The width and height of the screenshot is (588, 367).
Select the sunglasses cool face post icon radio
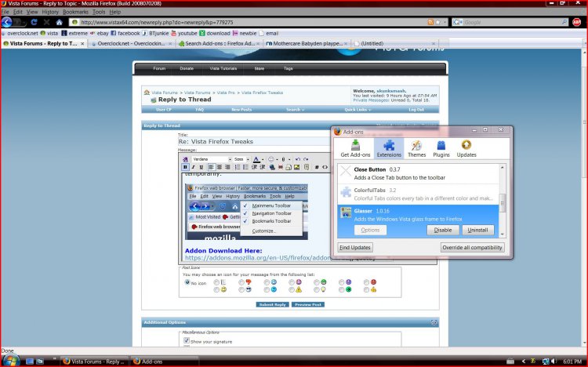click(x=241, y=289)
